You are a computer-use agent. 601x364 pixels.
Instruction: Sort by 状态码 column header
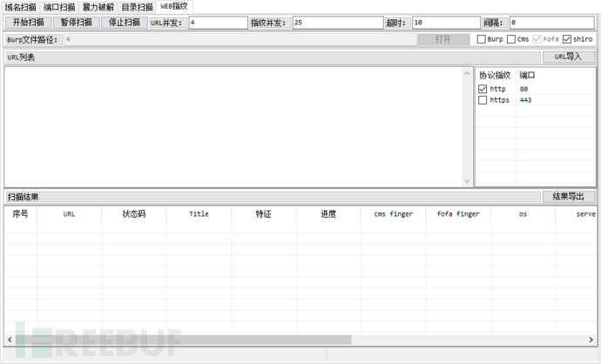(x=134, y=214)
